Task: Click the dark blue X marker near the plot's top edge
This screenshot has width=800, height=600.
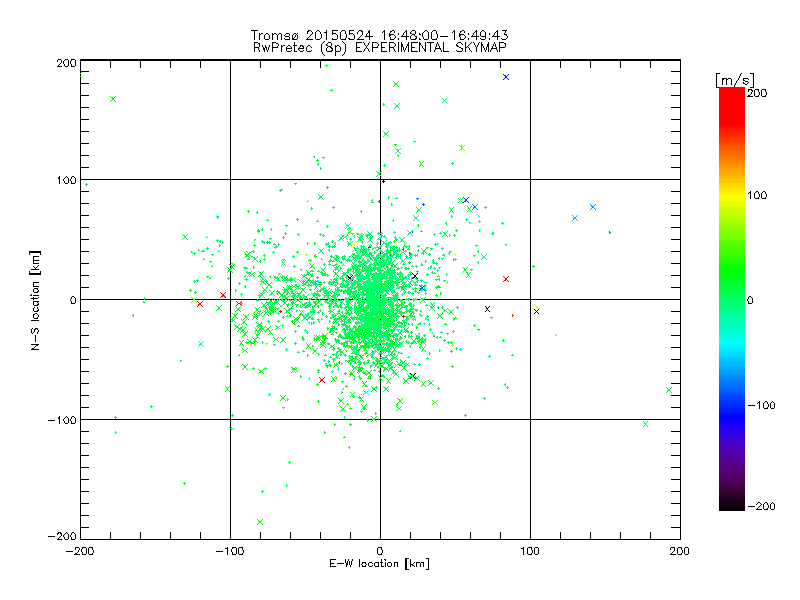Action: click(506, 77)
